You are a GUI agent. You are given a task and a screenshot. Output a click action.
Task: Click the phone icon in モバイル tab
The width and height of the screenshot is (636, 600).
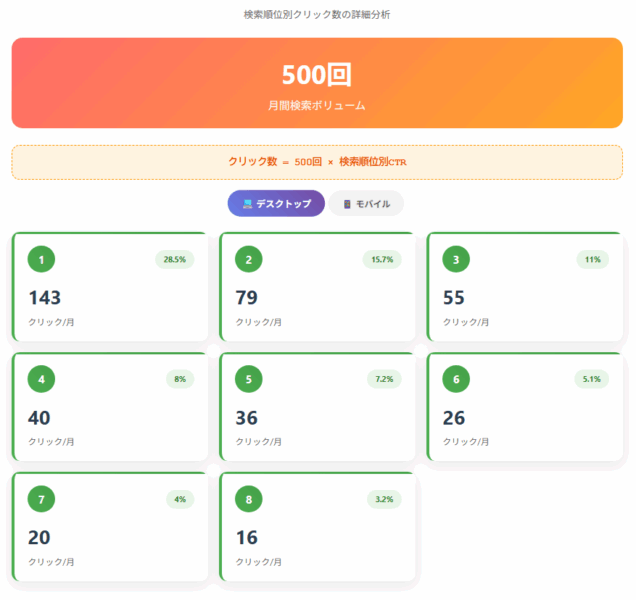click(x=347, y=203)
